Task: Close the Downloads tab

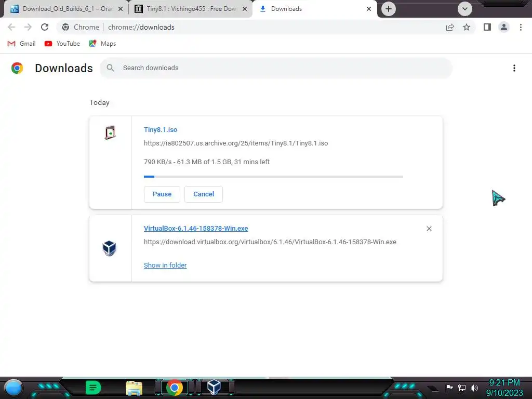Action: click(x=369, y=9)
